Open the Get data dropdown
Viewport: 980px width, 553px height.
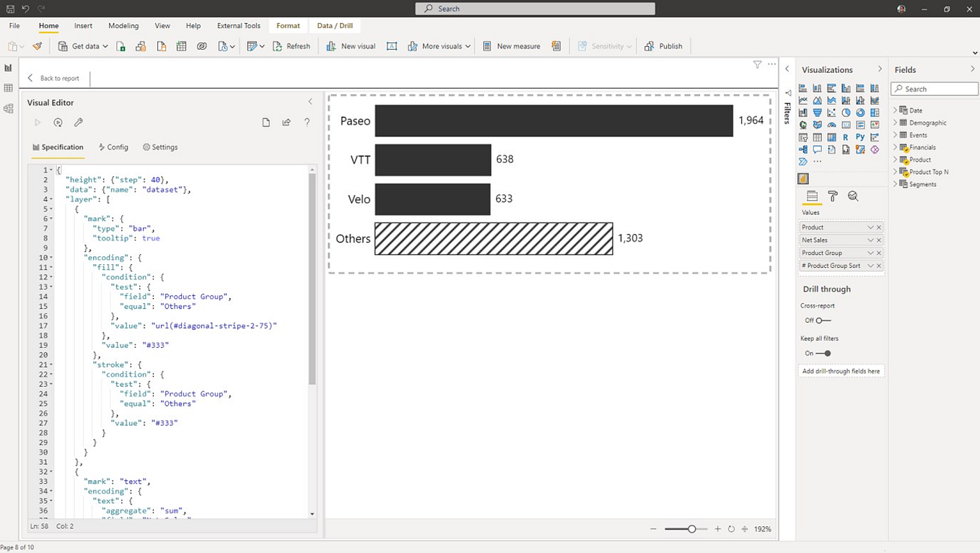click(105, 45)
